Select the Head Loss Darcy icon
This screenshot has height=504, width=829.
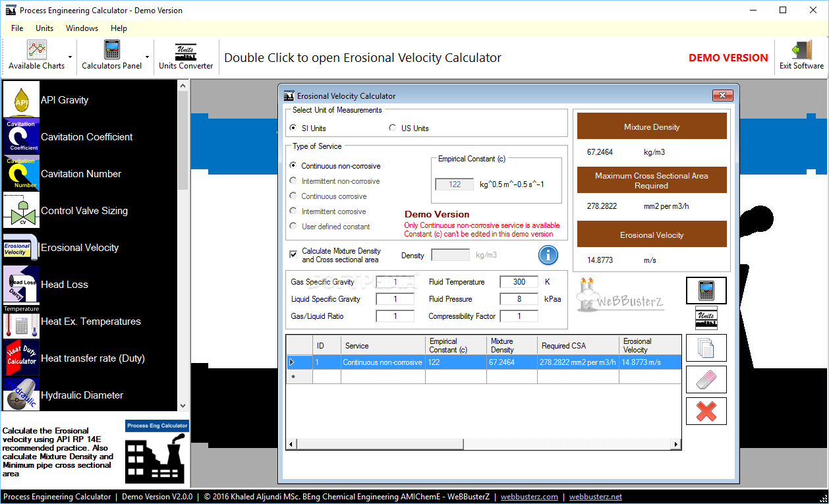click(22, 284)
